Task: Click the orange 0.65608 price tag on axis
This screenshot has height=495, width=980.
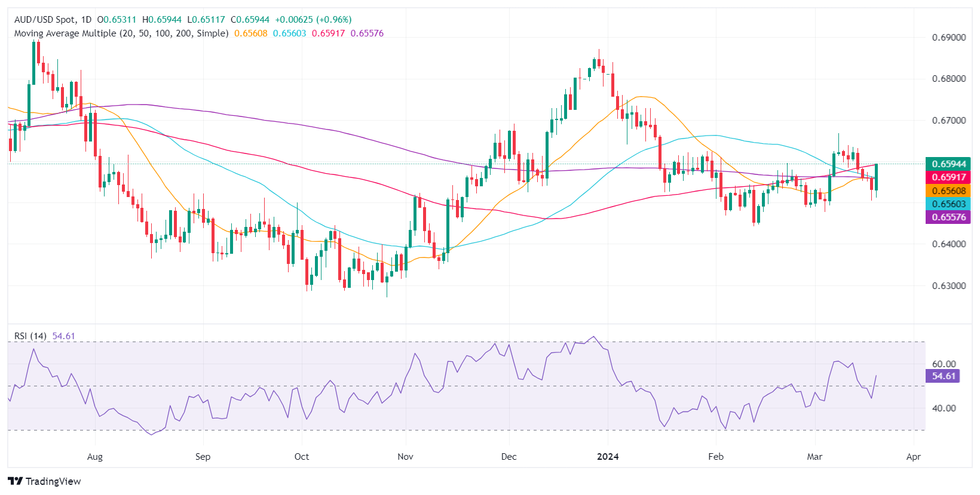Action: coord(948,191)
